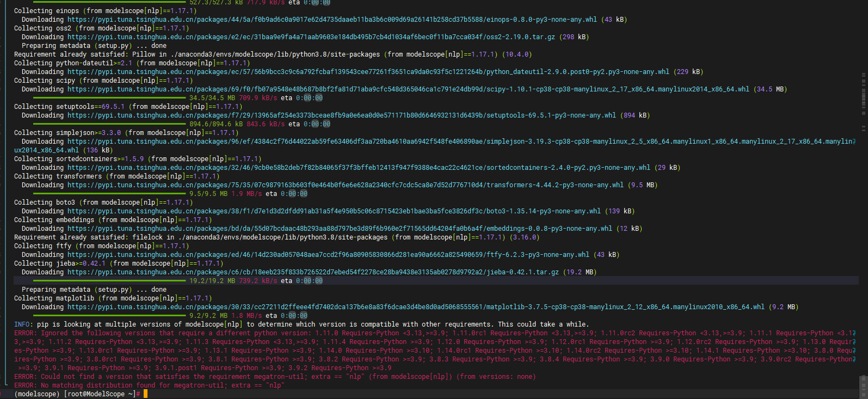
Task: Click the 'Collecting jieba>=0.42.1' line
Action: [119, 263]
